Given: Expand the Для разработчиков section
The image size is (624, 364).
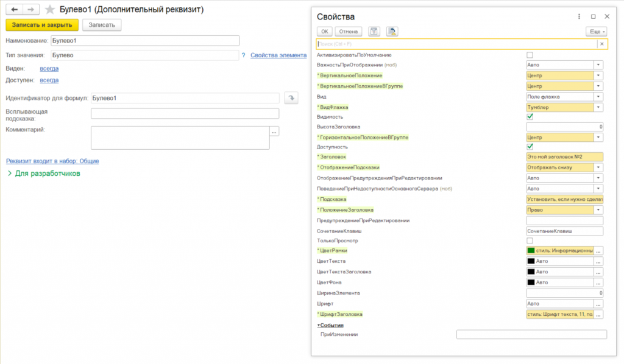Looking at the screenshot, I should pos(10,173).
